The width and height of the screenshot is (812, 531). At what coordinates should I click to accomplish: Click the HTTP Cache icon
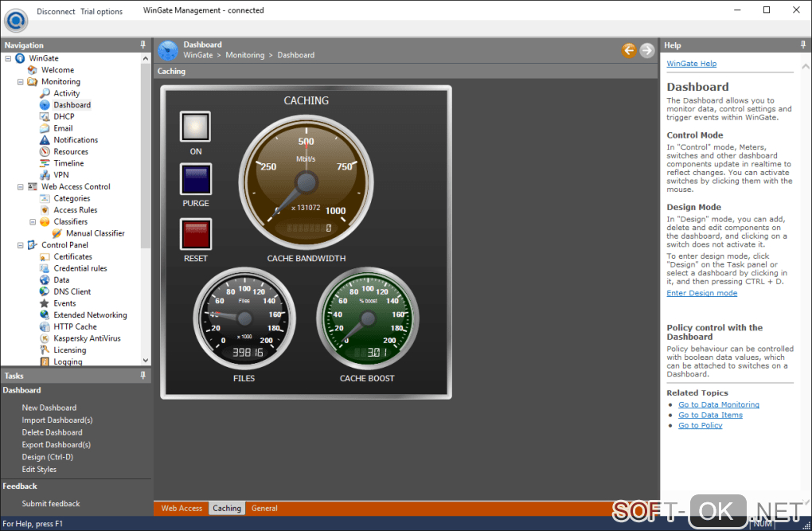point(45,326)
